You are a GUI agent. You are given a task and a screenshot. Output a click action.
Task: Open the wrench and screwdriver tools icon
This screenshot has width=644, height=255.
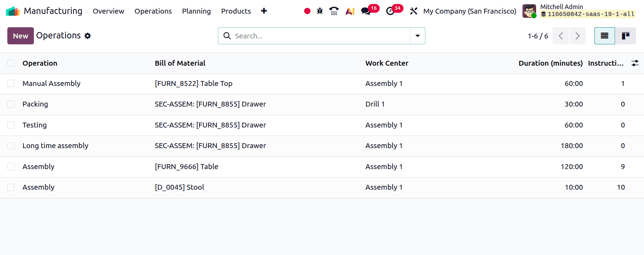click(414, 11)
